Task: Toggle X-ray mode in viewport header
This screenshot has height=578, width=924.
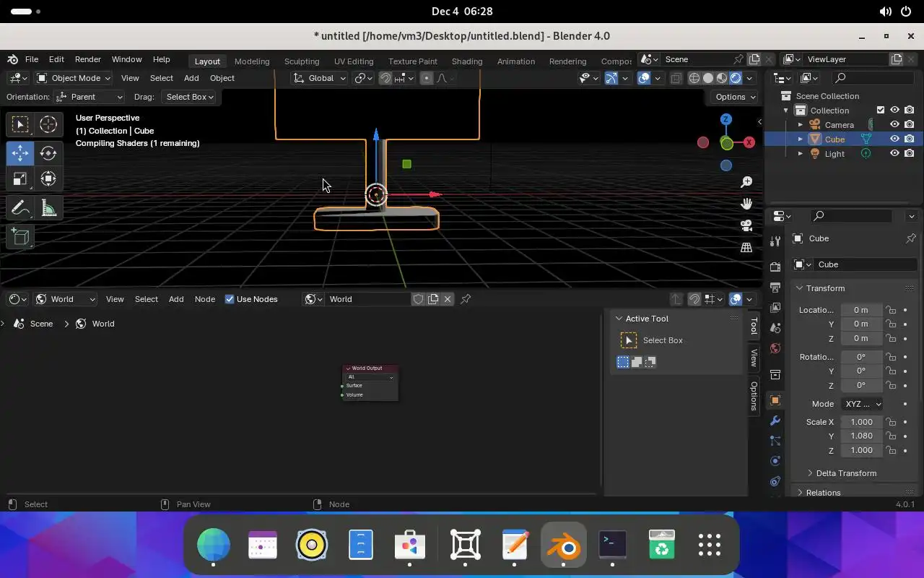Action: [x=676, y=78]
